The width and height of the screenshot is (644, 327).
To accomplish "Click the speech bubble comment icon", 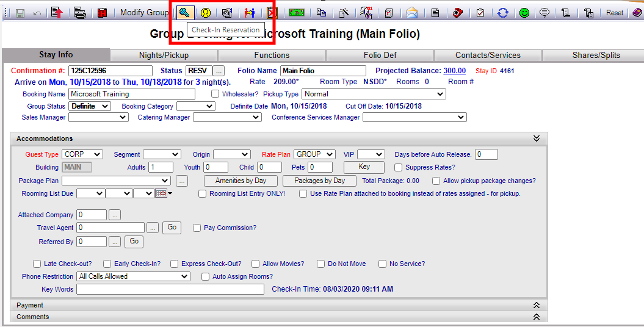I will pos(545,12).
